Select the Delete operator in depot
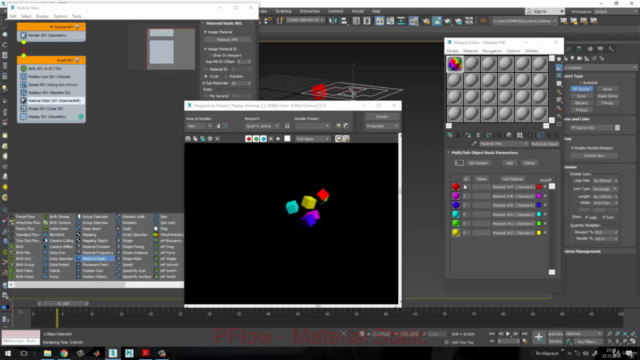This screenshot has height=360, width=640. (x=51, y=271)
